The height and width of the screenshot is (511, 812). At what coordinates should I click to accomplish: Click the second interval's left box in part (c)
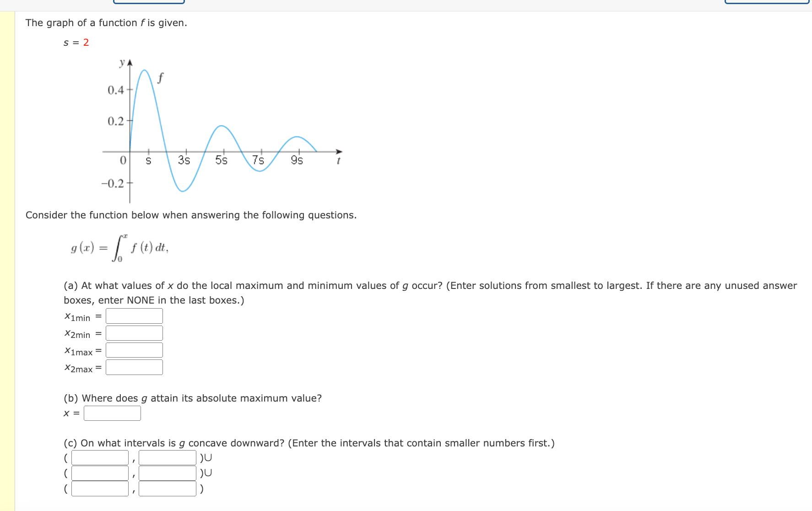[x=100, y=473]
